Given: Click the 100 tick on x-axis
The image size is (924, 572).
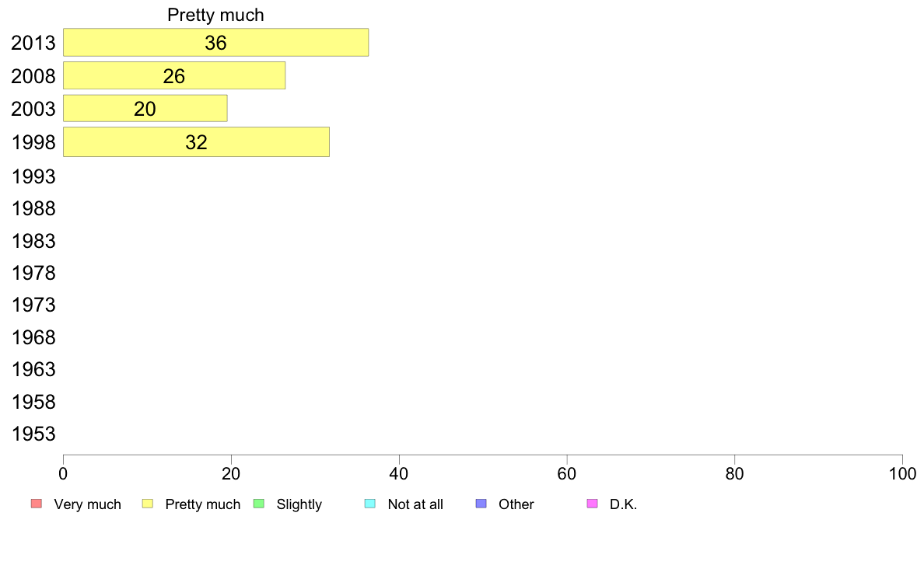Looking at the screenshot, I should coord(902,473).
